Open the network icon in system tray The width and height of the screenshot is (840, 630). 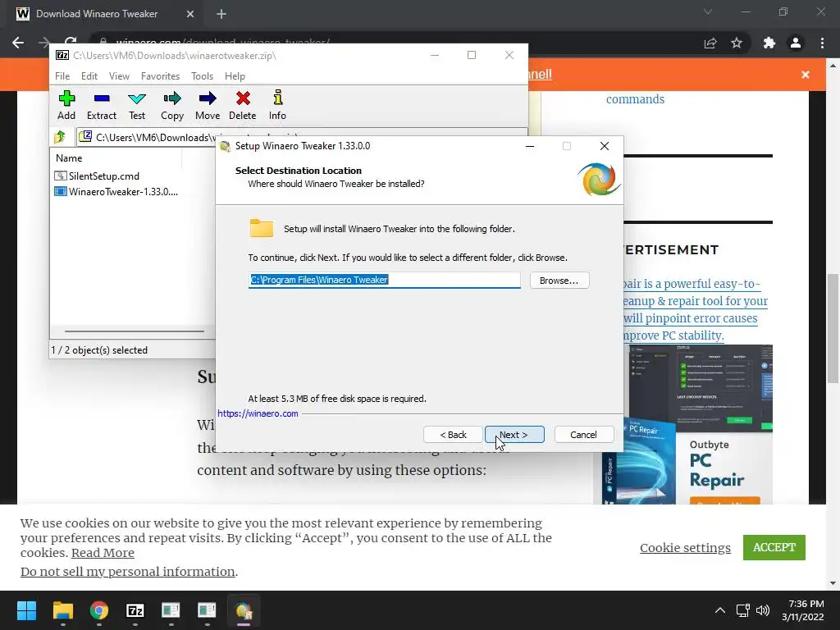coord(742,610)
